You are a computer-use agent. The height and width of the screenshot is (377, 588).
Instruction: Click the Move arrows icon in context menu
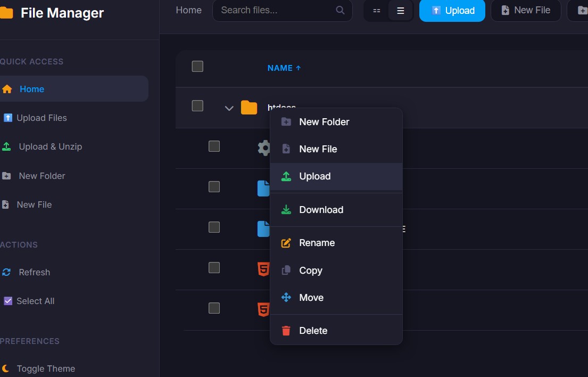[x=286, y=298]
